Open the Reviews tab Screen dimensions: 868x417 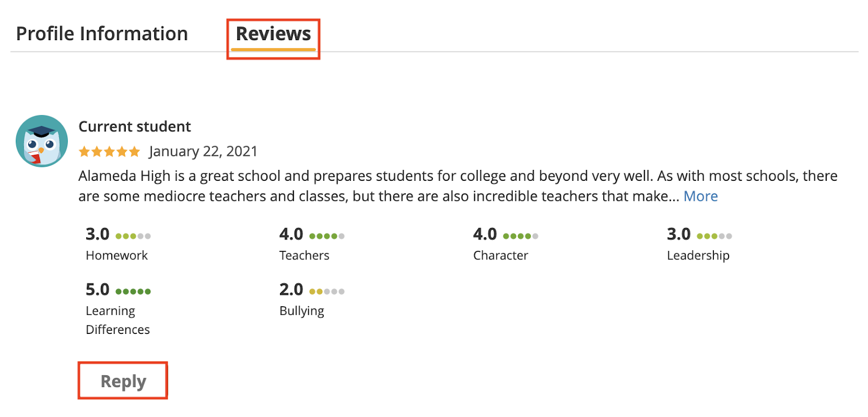click(x=273, y=34)
